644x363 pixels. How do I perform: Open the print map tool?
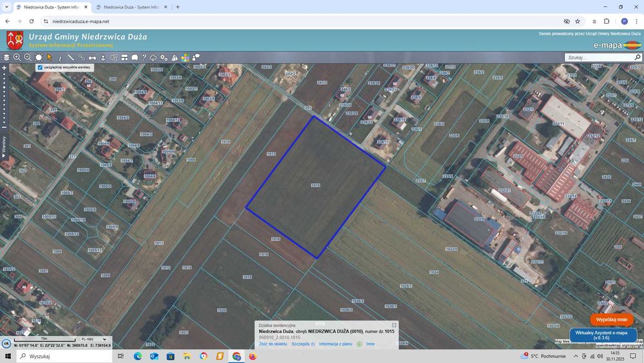click(92, 57)
